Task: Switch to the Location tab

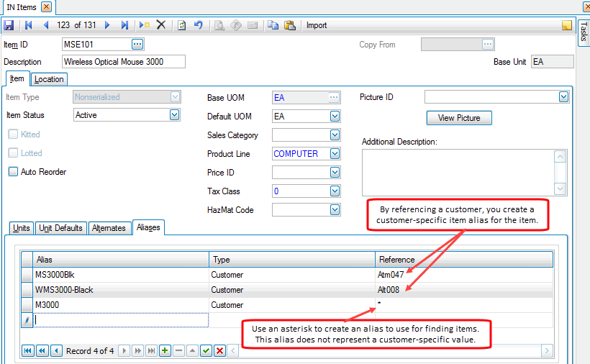Action: pyautogui.click(x=49, y=79)
